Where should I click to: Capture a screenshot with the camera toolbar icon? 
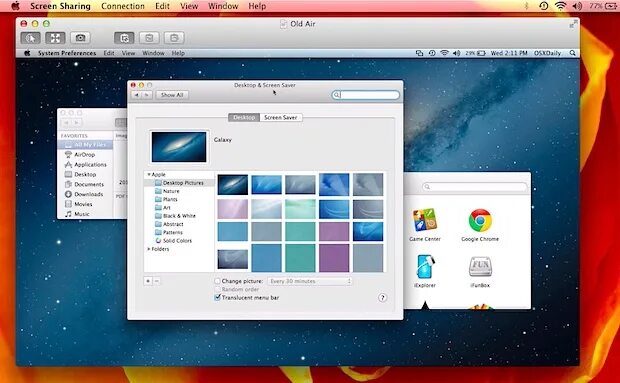pos(80,38)
